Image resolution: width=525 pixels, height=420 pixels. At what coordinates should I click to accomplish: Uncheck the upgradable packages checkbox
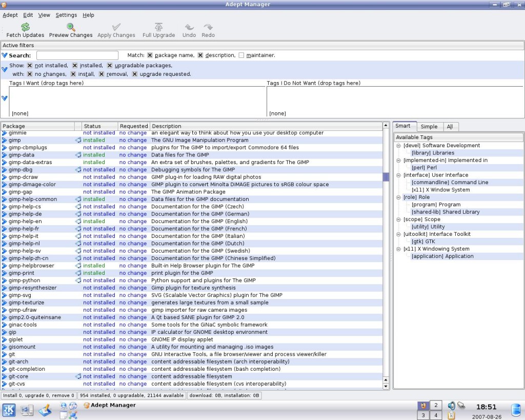110,65
